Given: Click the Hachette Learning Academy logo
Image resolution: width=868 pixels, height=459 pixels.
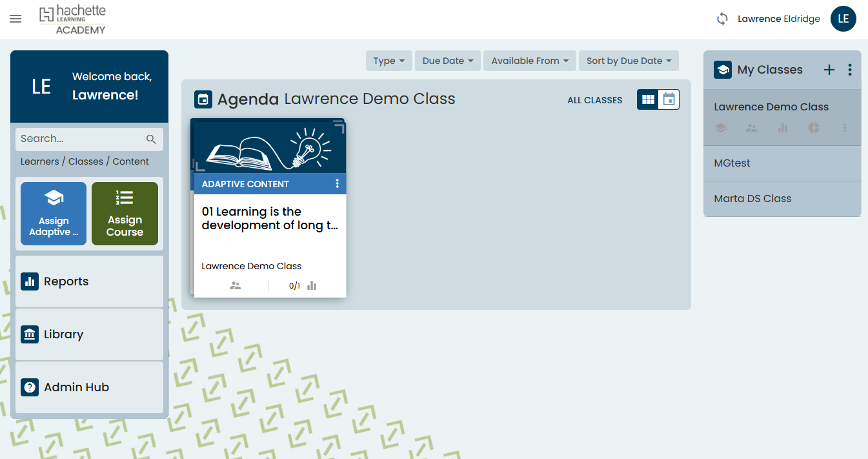Looking at the screenshot, I should (x=72, y=19).
